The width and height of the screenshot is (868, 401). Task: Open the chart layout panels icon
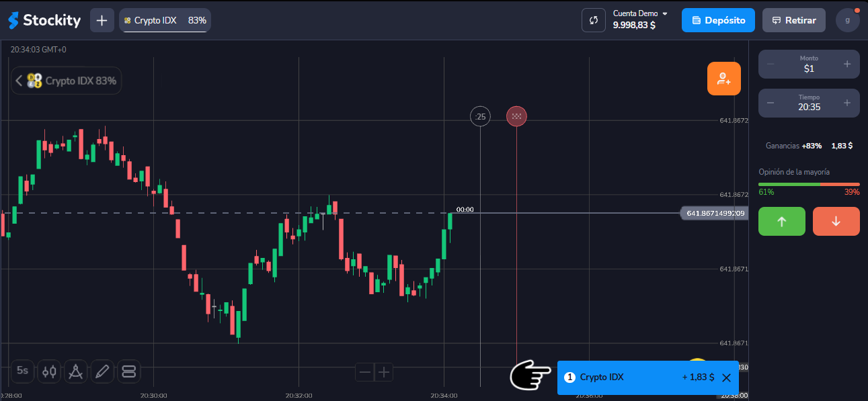pos(128,371)
